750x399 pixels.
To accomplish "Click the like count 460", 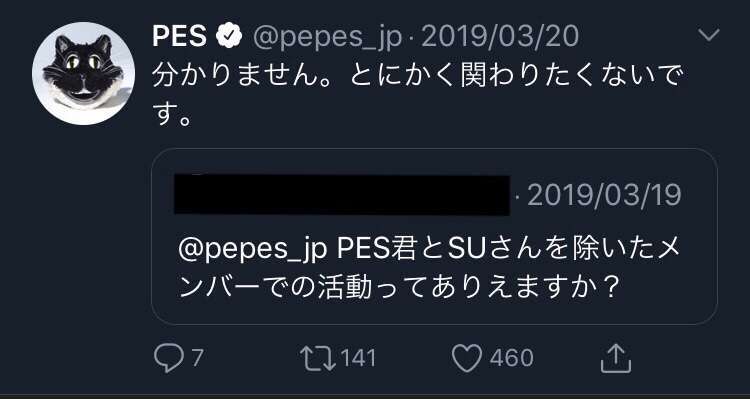I will [x=511, y=358].
